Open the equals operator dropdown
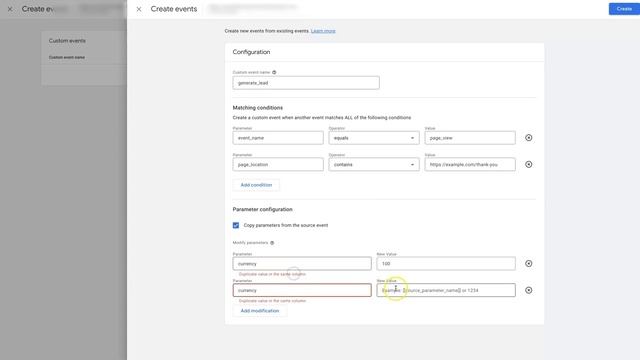 (374, 138)
